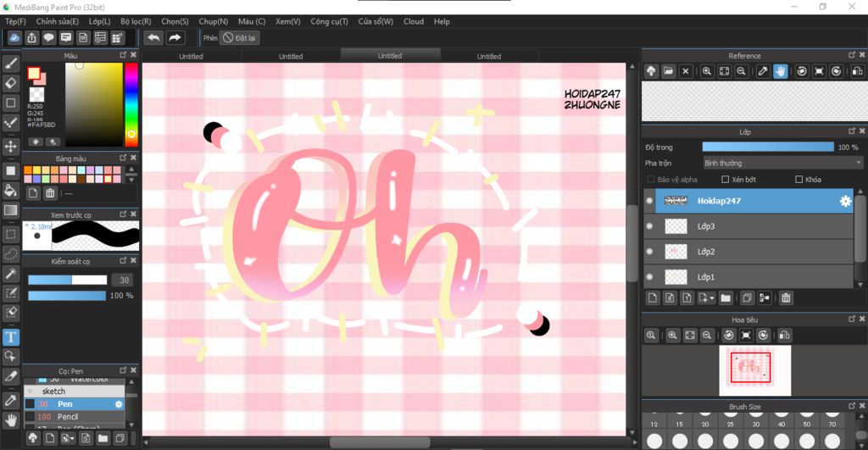Select the Gradient tool

click(x=10, y=210)
